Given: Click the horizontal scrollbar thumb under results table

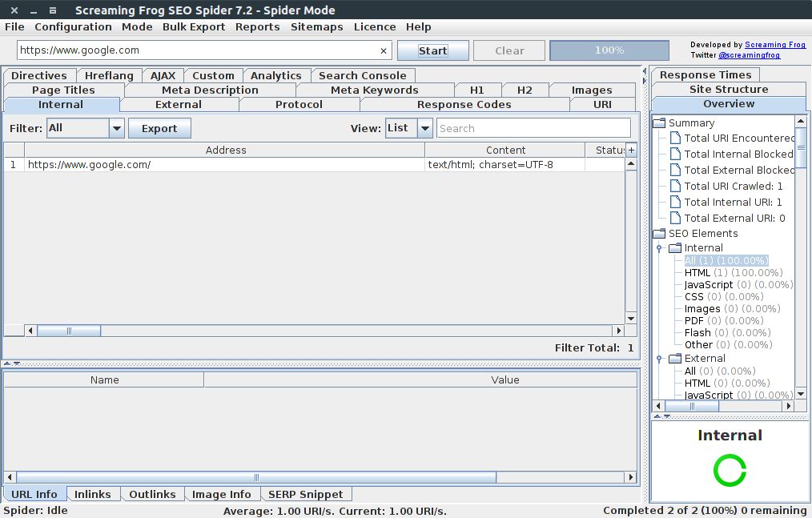Looking at the screenshot, I should pyautogui.click(x=69, y=331).
